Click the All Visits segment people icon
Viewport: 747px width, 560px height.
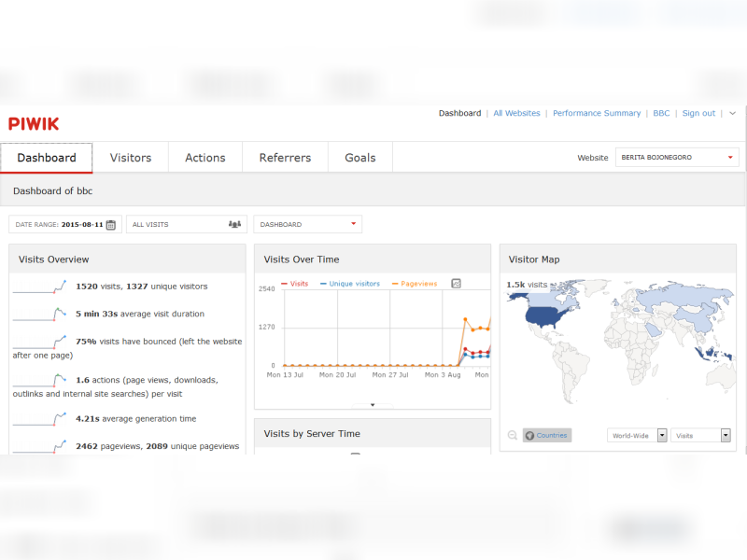point(234,224)
